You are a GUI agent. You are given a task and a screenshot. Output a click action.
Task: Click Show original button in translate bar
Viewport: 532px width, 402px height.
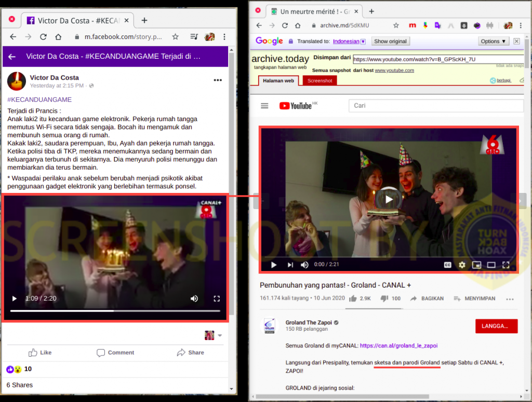click(x=390, y=42)
